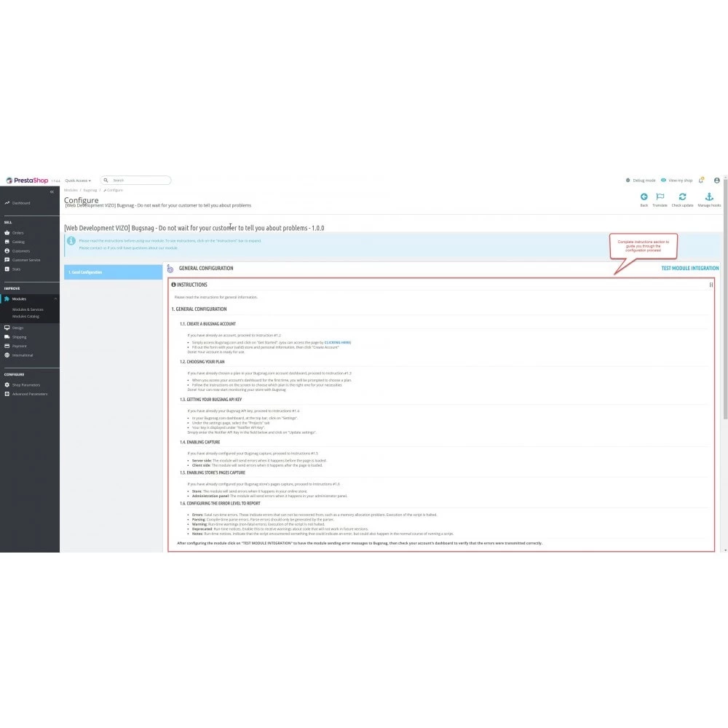Click '1.6. CONFIGURING THE ERROR LEVEL TO REPORT'
Screen dimensions: 728x728
pos(220,503)
